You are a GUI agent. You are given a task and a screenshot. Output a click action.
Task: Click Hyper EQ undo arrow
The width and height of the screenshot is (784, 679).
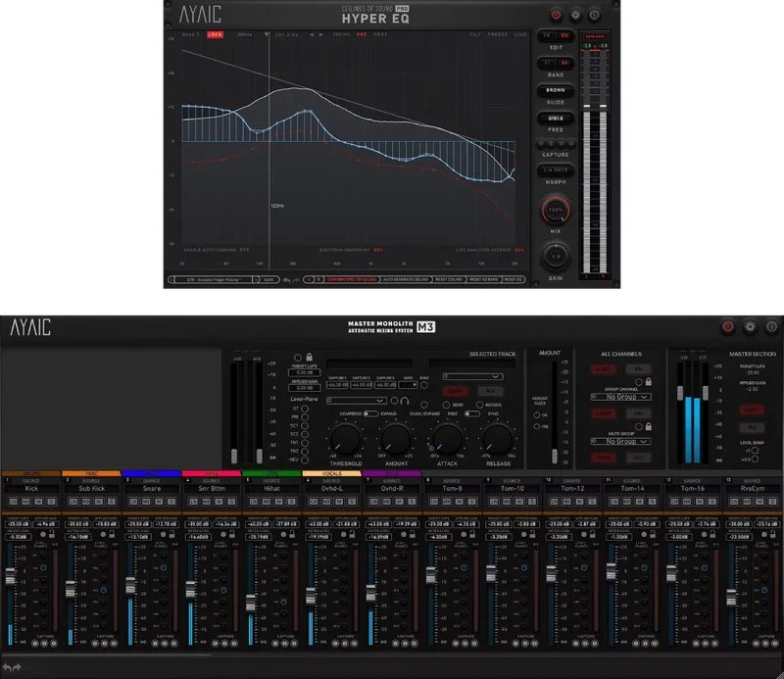[286, 280]
